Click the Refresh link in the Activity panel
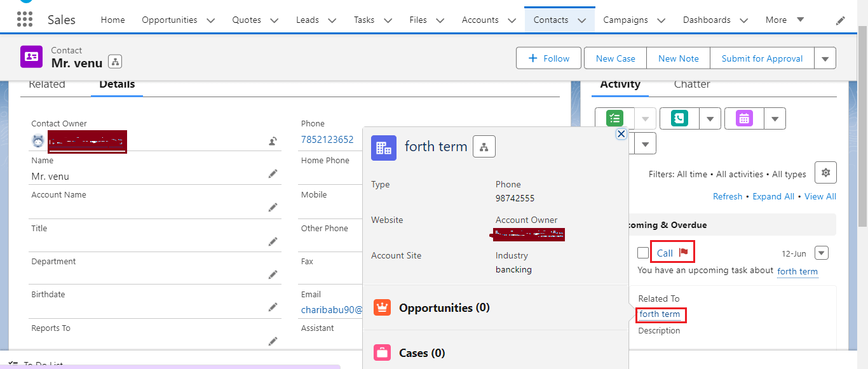This screenshot has height=369, width=868. point(727,196)
